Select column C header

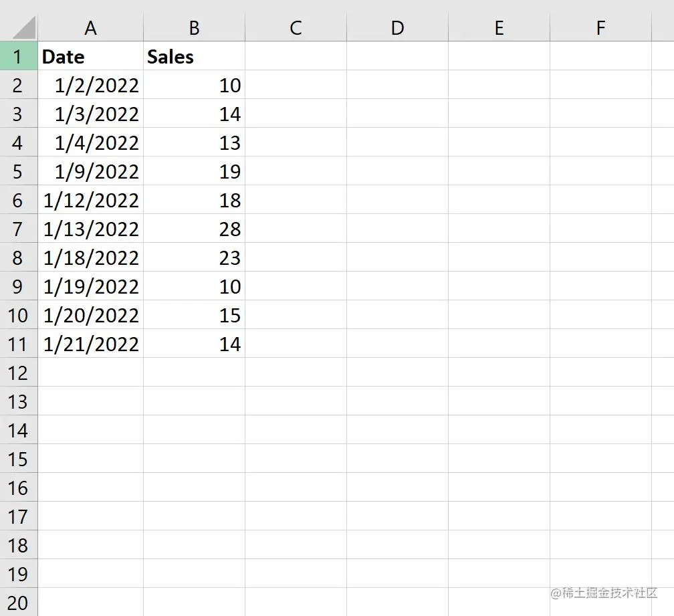point(296,27)
